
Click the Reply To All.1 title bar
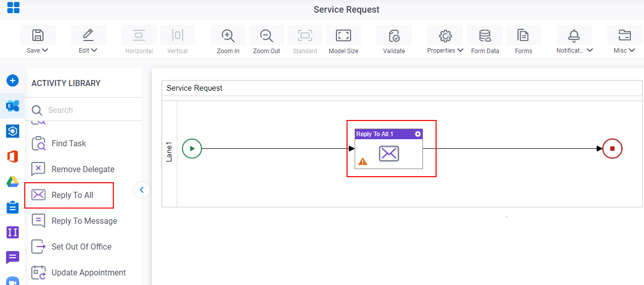pyautogui.click(x=389, y=134)
